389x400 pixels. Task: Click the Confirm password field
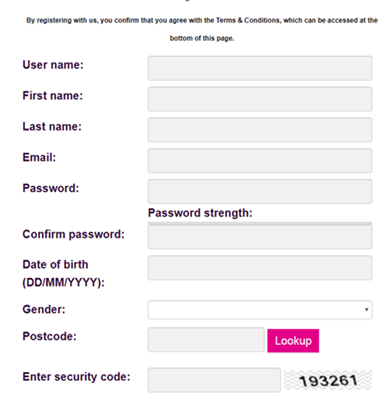[x=260, y=237]
